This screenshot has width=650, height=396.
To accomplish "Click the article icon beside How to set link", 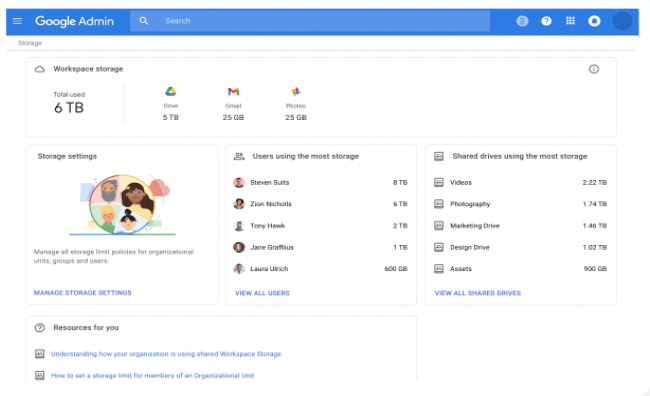I will pyautogui.click(x=40, y=375).
